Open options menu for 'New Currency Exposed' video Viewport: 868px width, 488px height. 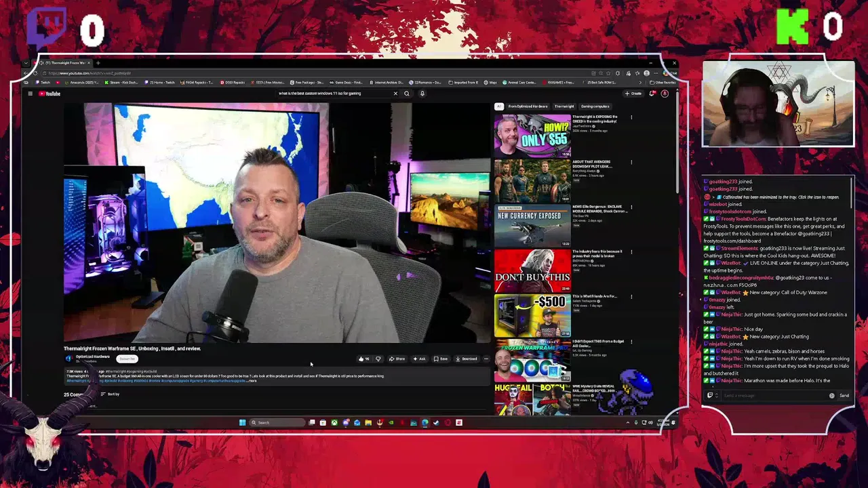coord(631,207)
